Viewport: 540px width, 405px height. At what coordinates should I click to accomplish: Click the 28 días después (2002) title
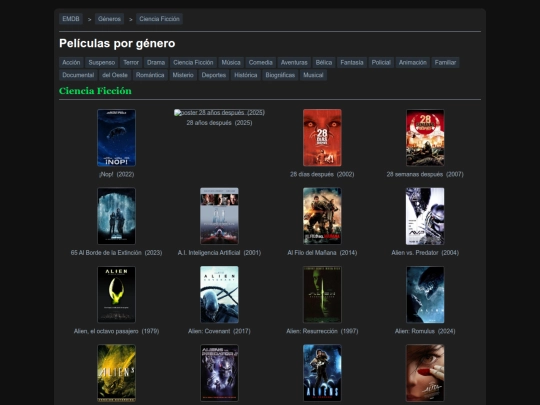322,174
